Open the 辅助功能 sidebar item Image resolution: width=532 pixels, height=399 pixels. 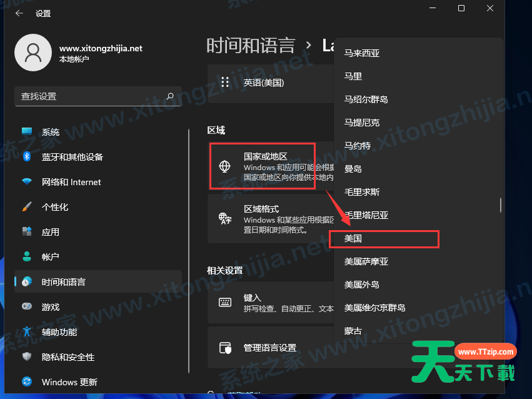98,331
